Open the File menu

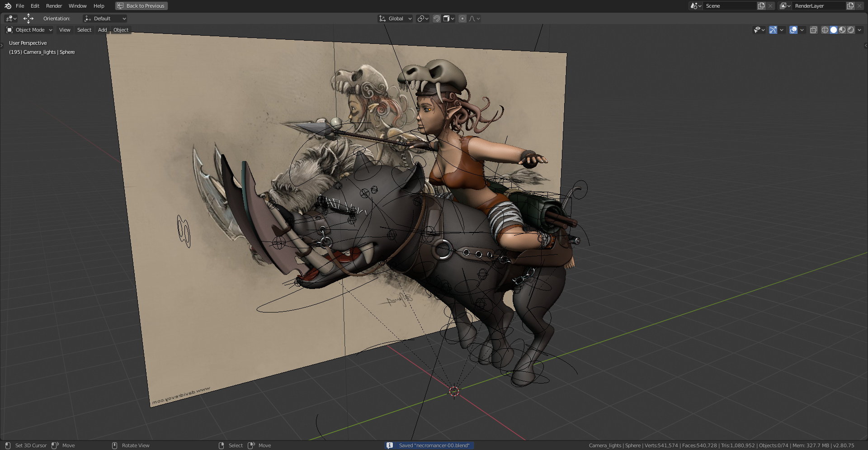tap(20, 6)
